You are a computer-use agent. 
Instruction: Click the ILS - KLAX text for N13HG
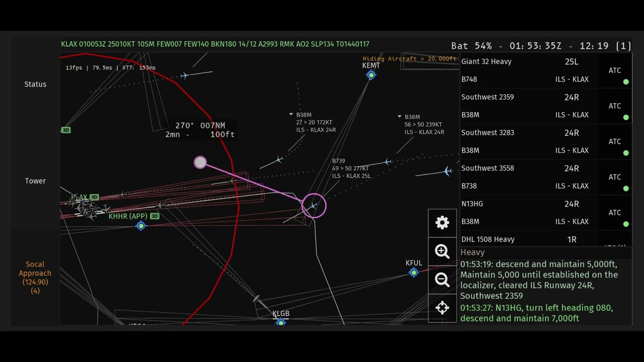point(572,222)
